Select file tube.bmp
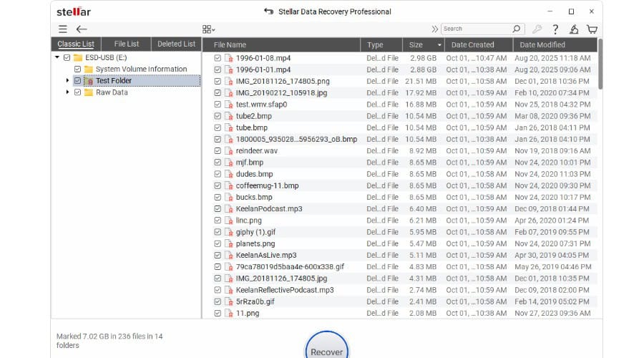 [x=251, y=128]
